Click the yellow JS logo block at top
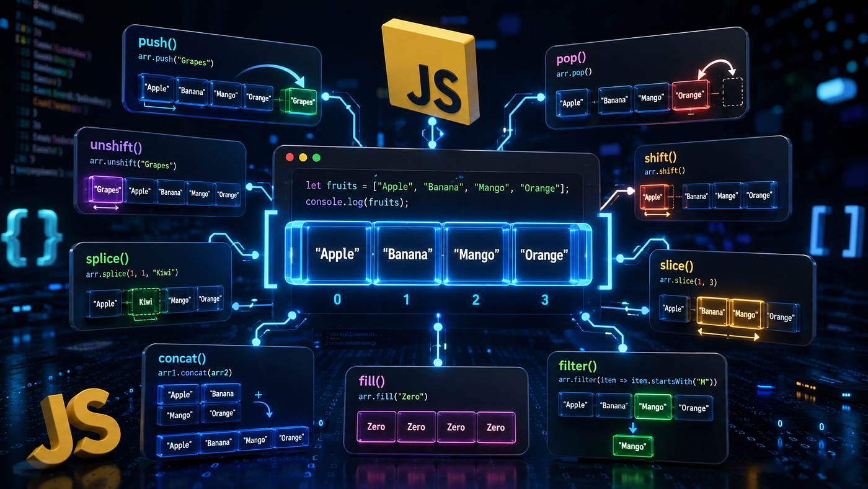 pyautogui.click(x=432, y=71)
